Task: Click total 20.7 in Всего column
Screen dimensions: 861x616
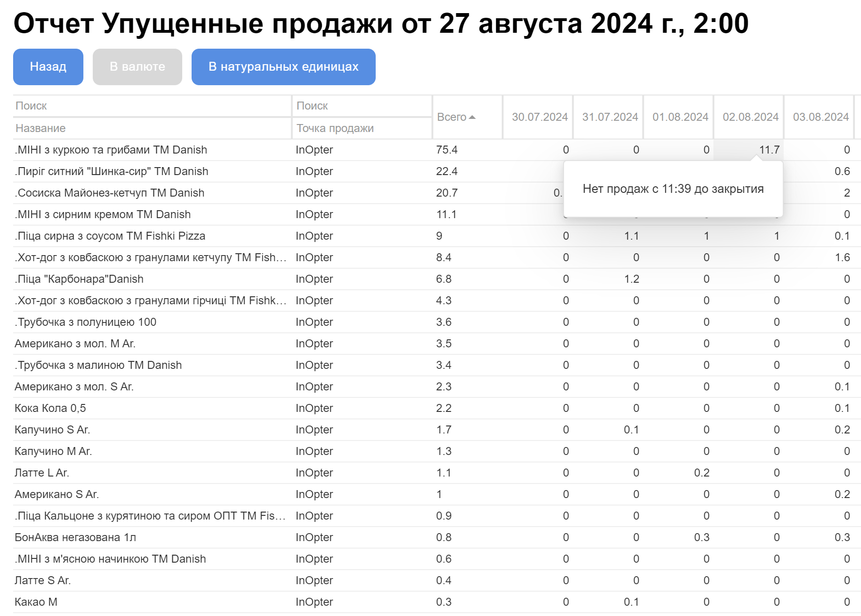Action: click(x=447, y=193)
